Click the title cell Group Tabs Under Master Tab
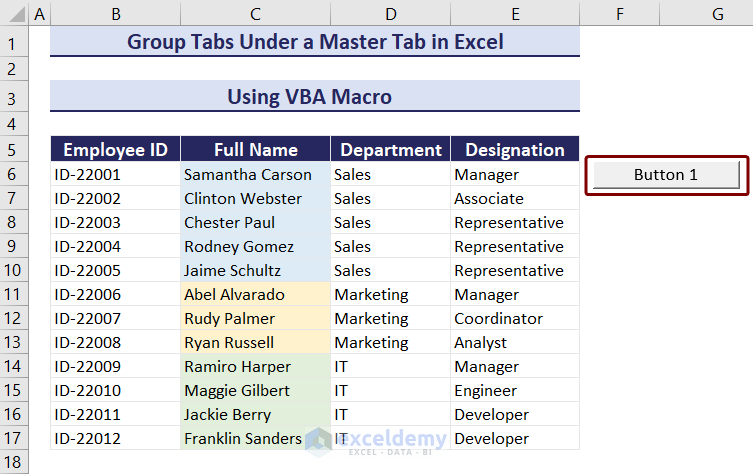 (315, 42)
